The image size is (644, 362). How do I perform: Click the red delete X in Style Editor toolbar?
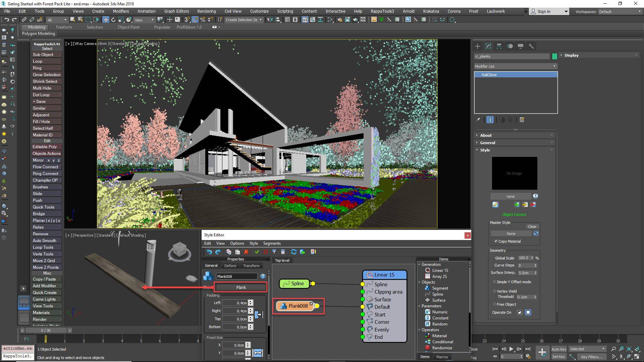pos(246,252)
